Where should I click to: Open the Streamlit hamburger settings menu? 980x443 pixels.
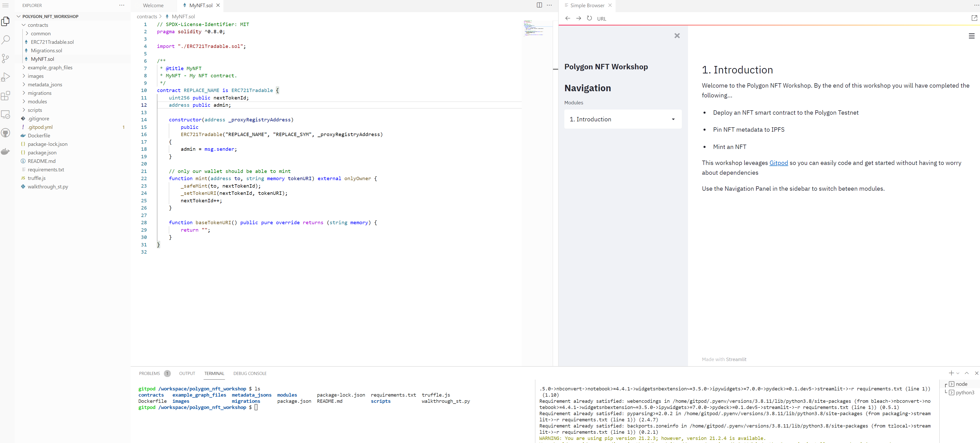pyautogui.click(x=971, y=36)
